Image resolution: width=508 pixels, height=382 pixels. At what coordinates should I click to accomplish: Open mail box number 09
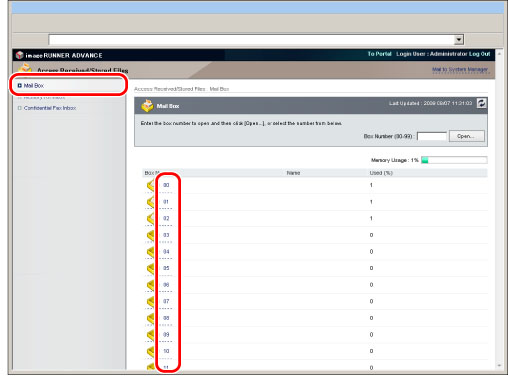coord(166,335)
